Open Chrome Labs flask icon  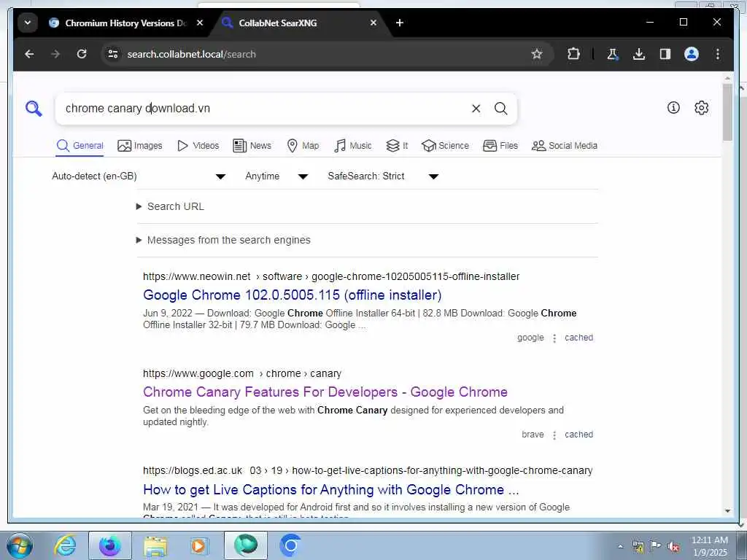click(613, 54)
